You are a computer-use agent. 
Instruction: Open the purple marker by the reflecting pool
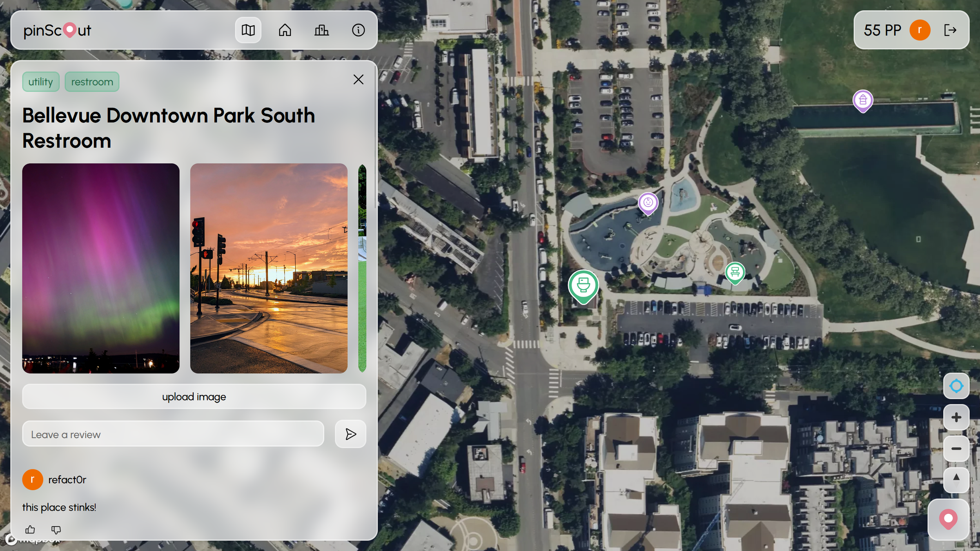pyautogui.click(x=862, y=100)
